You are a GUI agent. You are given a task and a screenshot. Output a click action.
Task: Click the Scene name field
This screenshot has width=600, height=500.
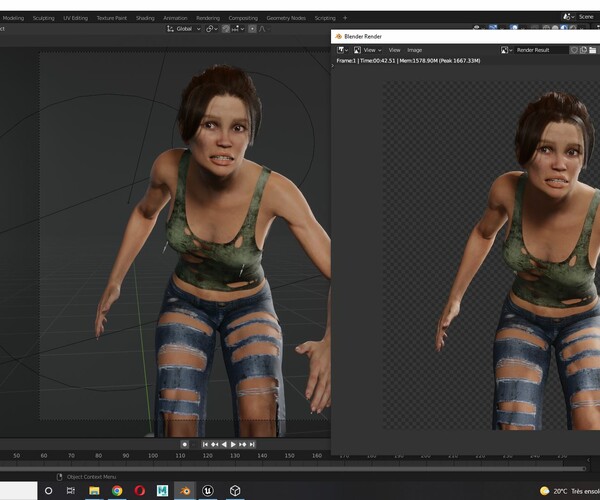(x=588, y=17)
